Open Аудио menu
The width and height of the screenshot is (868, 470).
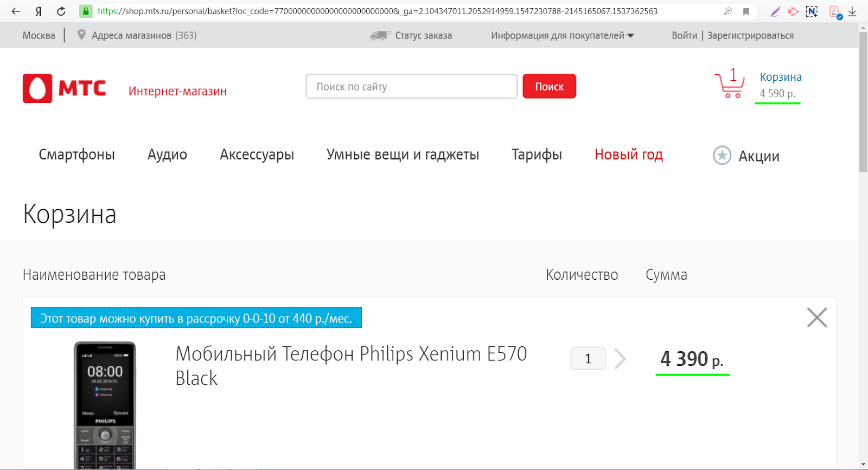tap(167, 154)
